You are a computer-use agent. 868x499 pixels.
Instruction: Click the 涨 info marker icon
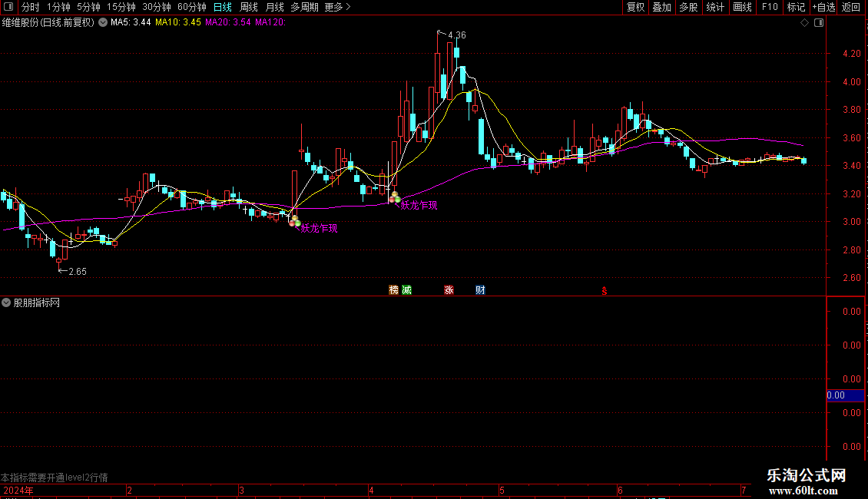coord(449,290)
